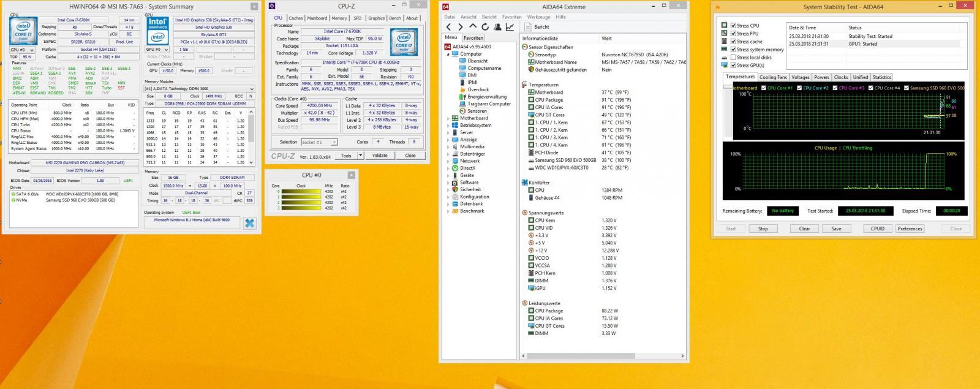This screenshot has width=980, height=389.
Task: Expand the Motherboard tree node in AIDA64
Action: [448, 118]
